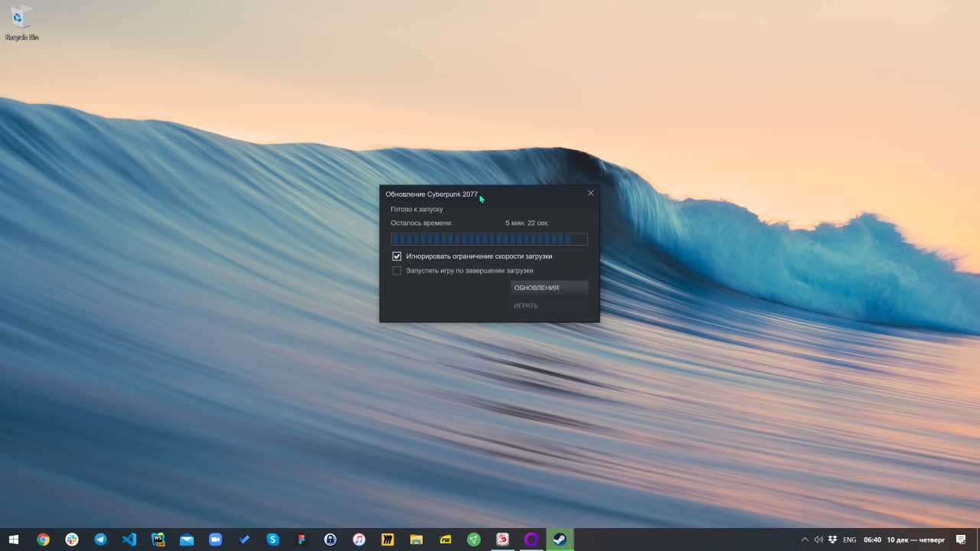This screenshot has height=551, width=980.
Task: Open Miro from the taskbar
Action: point(387,540)
